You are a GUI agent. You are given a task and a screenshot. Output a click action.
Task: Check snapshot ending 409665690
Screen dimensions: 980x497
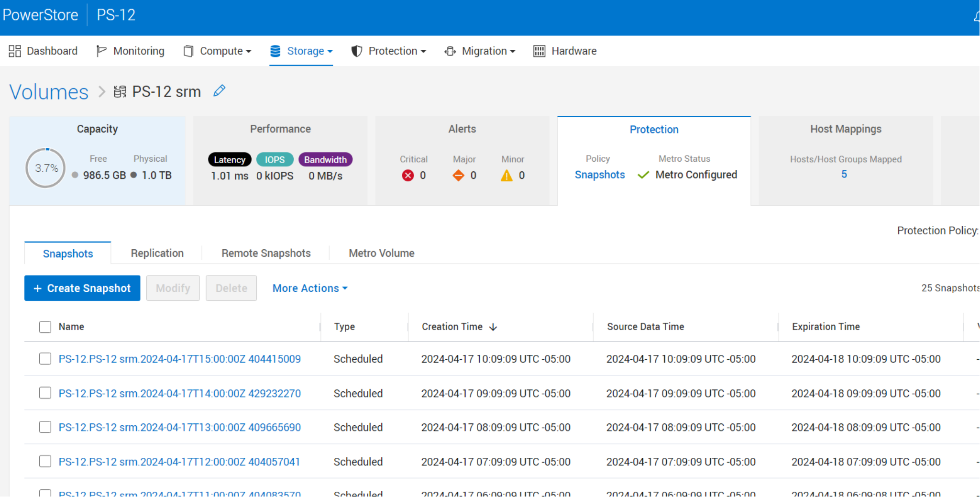click(45, 427)
